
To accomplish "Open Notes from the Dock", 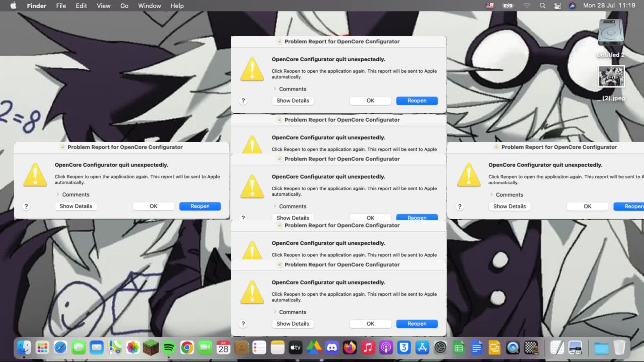I will point(278,348).
